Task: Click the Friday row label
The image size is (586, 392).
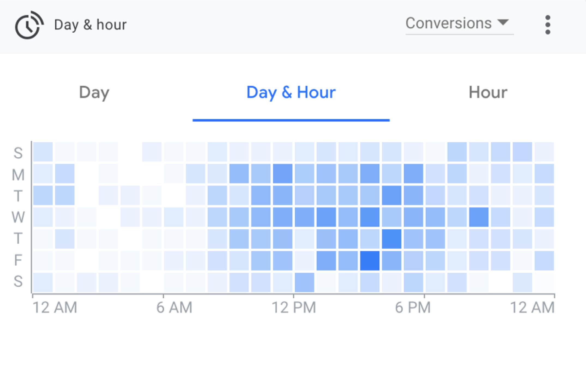Action: click(18, 260)
